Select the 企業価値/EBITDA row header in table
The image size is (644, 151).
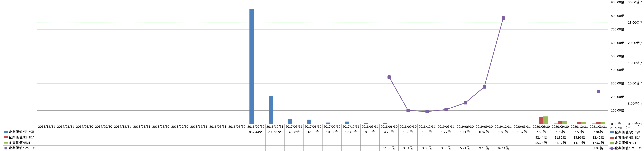tap(20, 137)
